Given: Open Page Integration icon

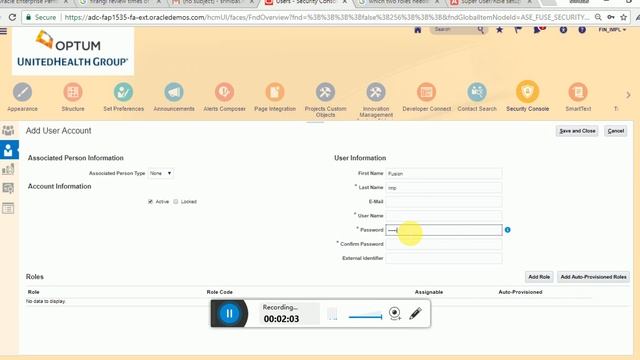Looking at the screenshot, I should 275,92.
